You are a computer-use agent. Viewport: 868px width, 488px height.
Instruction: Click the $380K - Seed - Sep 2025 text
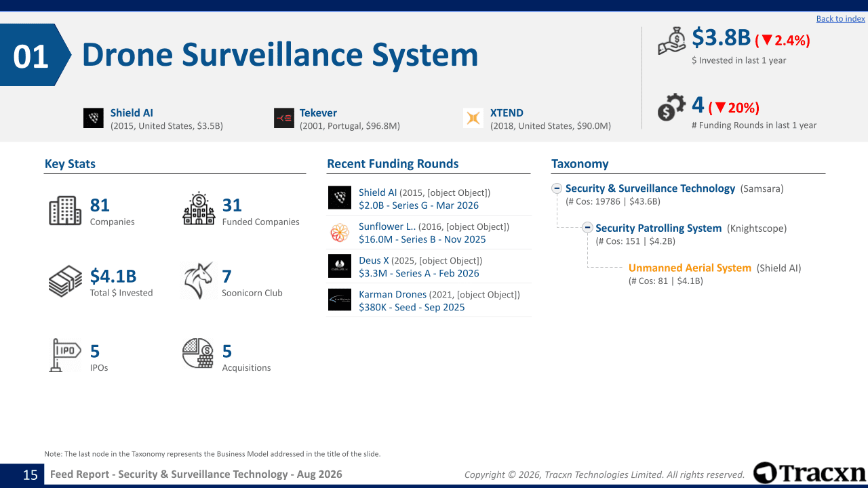412,307
